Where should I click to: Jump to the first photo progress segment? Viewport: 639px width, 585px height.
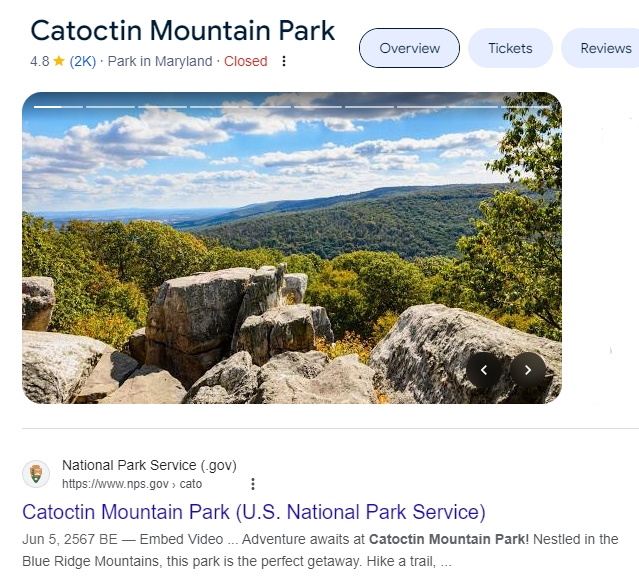tap(47, 106)
